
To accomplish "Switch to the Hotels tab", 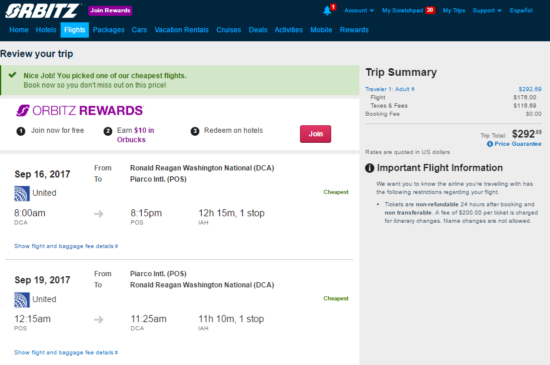I will [46, 30].
